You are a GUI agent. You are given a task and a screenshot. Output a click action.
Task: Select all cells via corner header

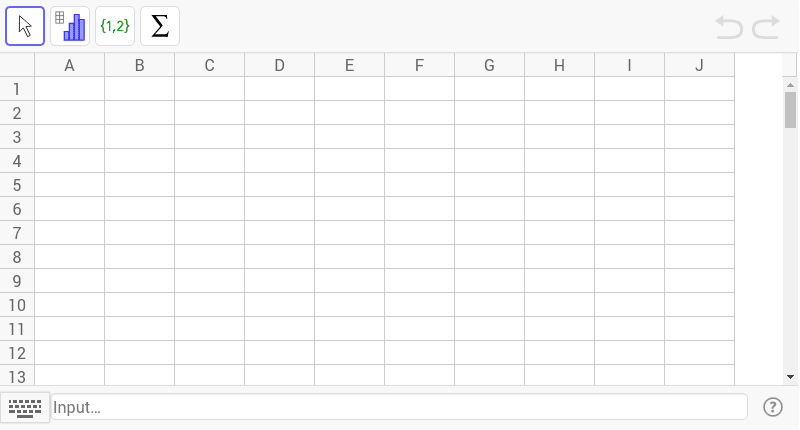coord(17,65)
